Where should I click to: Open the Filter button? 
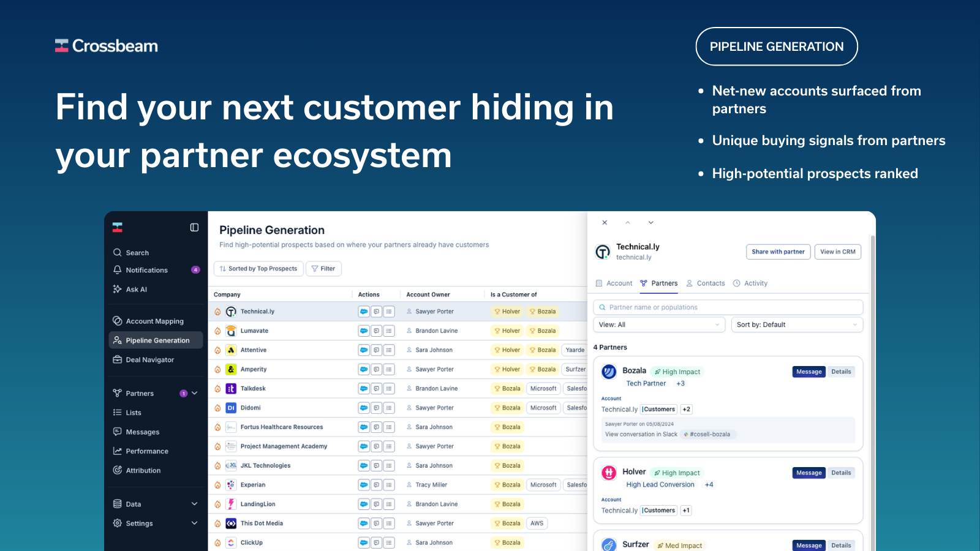pos(323,269)
